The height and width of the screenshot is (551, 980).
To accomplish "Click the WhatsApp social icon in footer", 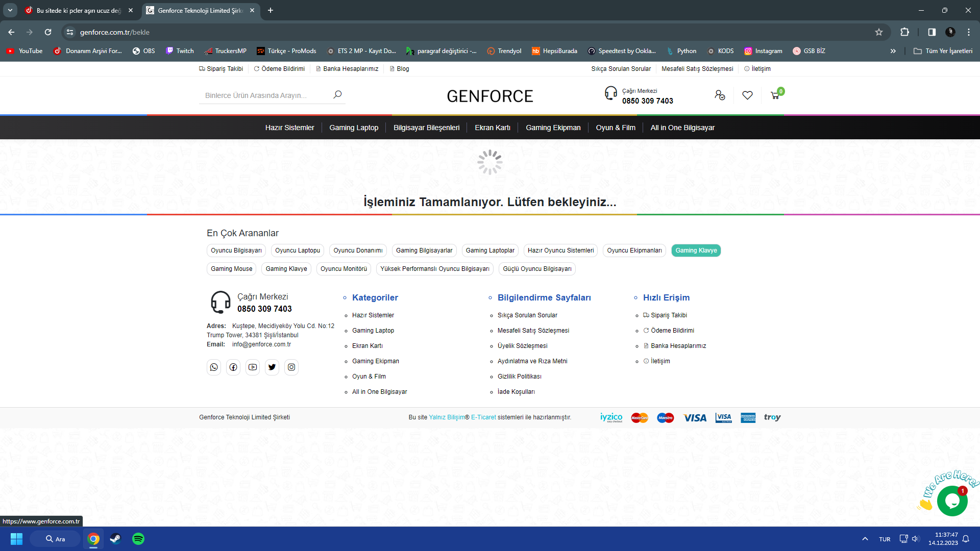I will click(214, 367).
